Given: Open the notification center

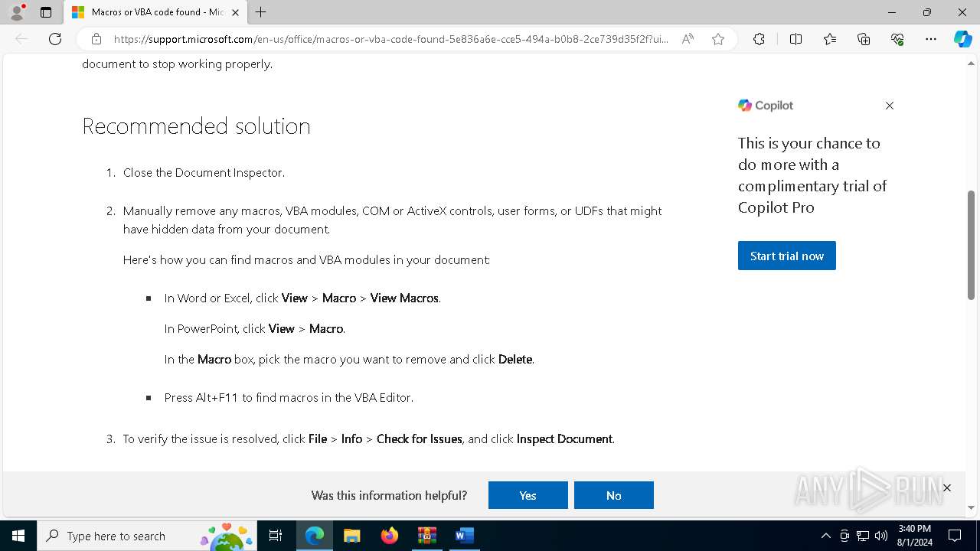Looking at the screenshot, I should click(955, 536).
